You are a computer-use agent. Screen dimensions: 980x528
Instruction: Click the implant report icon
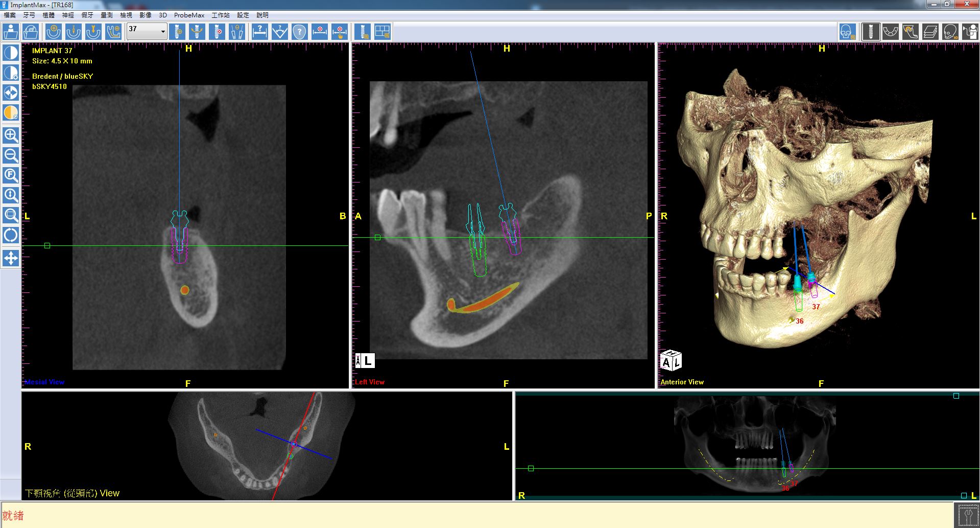click(363, 32)
